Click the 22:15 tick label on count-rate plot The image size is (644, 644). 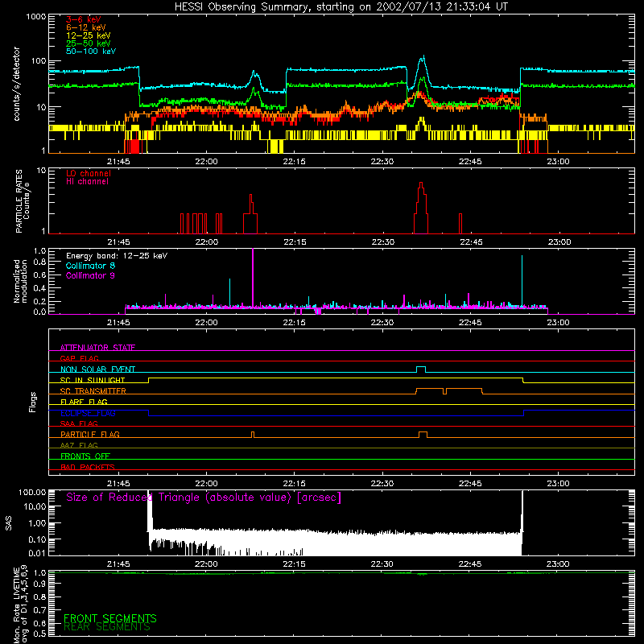coord(294,162)
